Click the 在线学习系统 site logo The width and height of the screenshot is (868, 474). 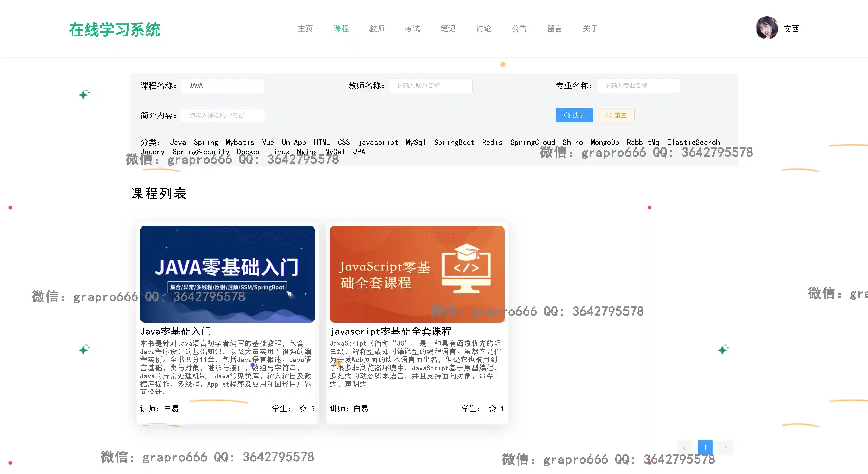coord(115,30)
